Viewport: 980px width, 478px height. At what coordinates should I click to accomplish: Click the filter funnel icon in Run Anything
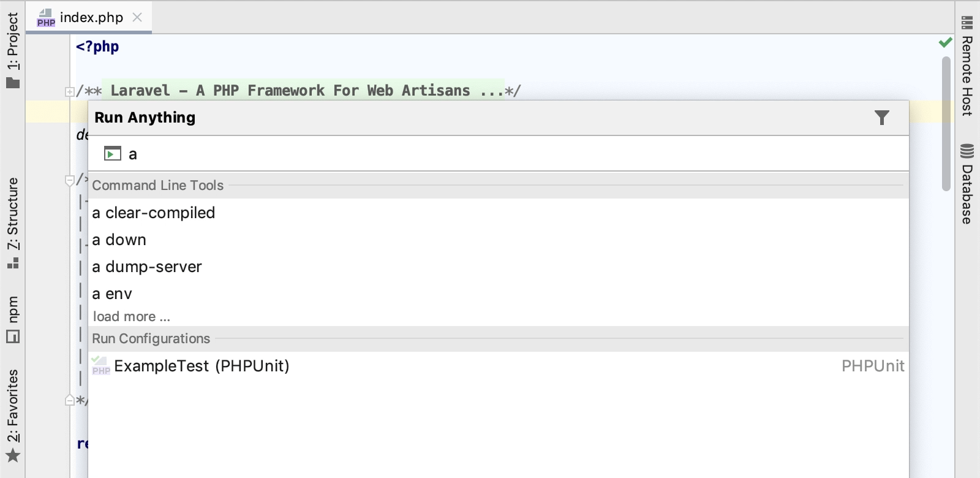(881, 118)
